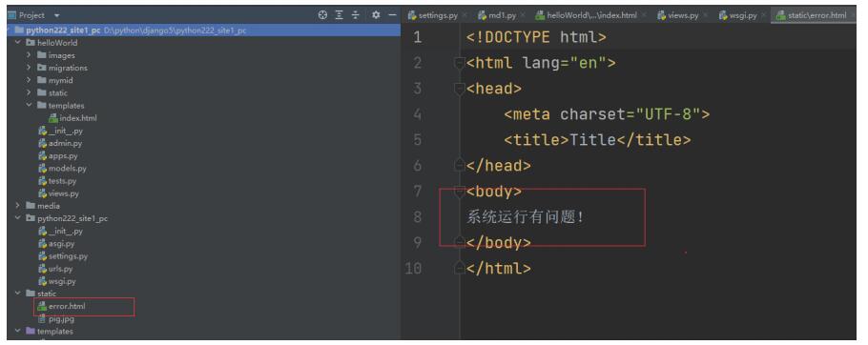Viewport: 868px width, 345px height.
Task: Collapse the root static folder containing error.html
Action: (x=18, y=294)
